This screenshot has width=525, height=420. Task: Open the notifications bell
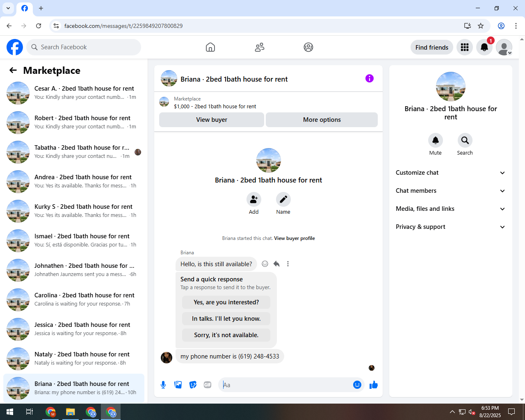coord(484,47)
